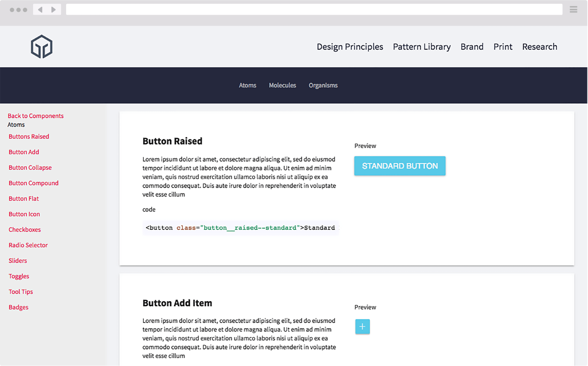
Task: Open the Brand nav item
Action: point(472,47)
